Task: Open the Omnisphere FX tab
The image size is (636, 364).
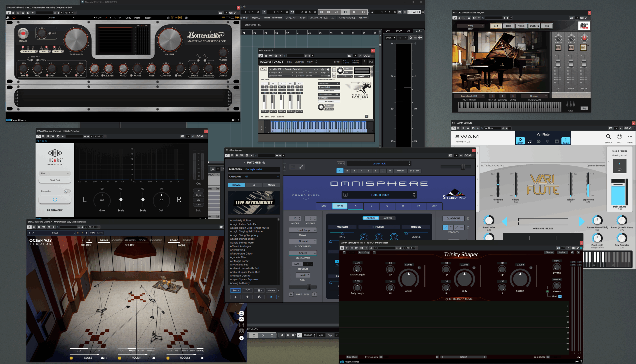Action: [419, 206]
